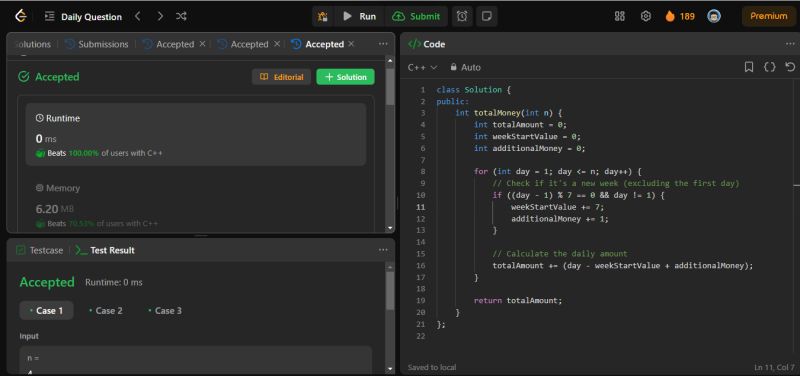Click the n = input box
This screenshot has height=376, width=800.
click(x=196, y=360)
